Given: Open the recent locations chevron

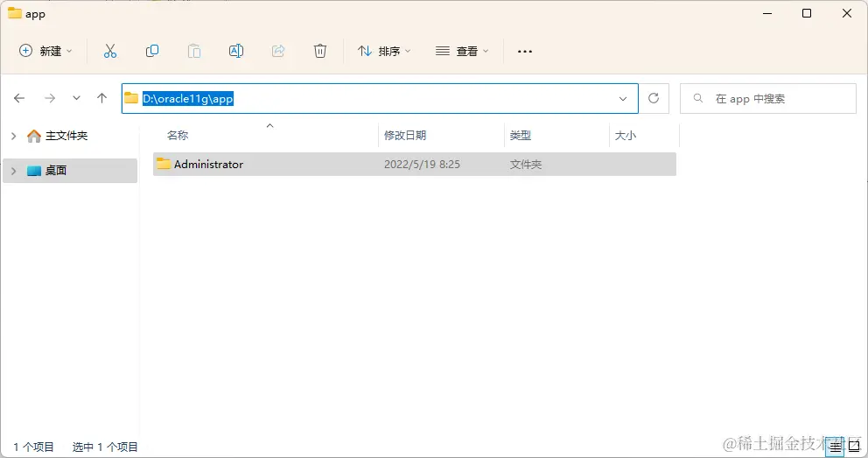Looking at the screenshot, I should [76, 99].
